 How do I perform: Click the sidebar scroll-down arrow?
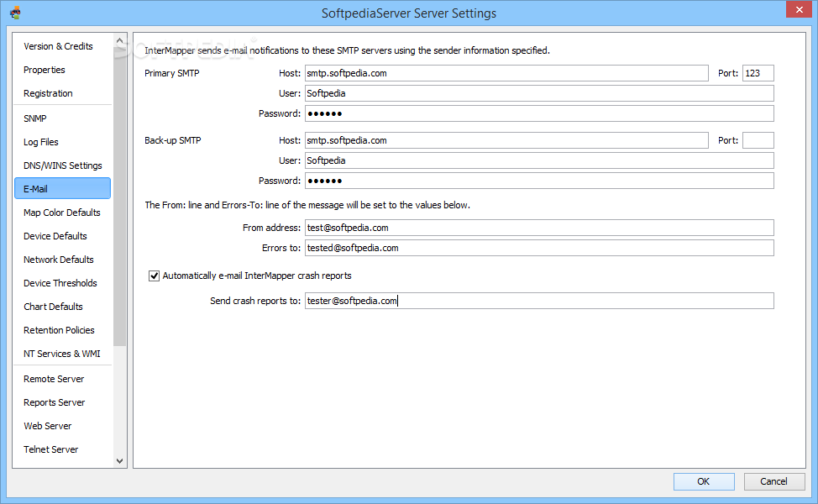(x=120, y=460)
